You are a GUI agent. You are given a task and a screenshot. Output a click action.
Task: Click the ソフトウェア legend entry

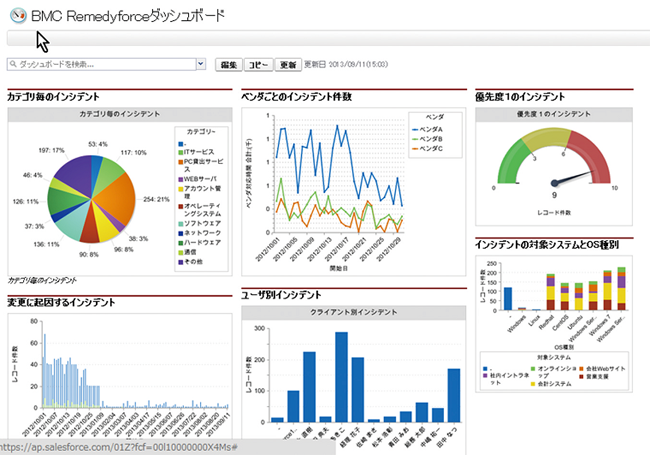[200, 223]
